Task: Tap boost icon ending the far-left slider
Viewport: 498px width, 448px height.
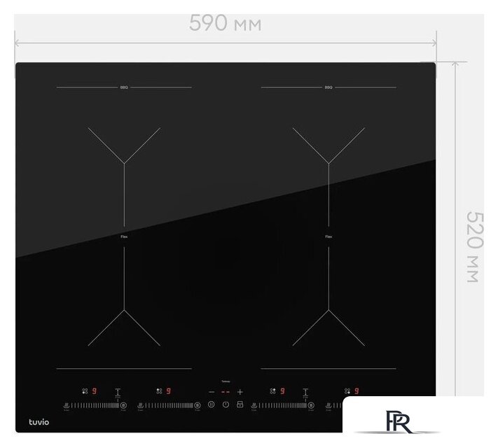Action: (123, 405)
